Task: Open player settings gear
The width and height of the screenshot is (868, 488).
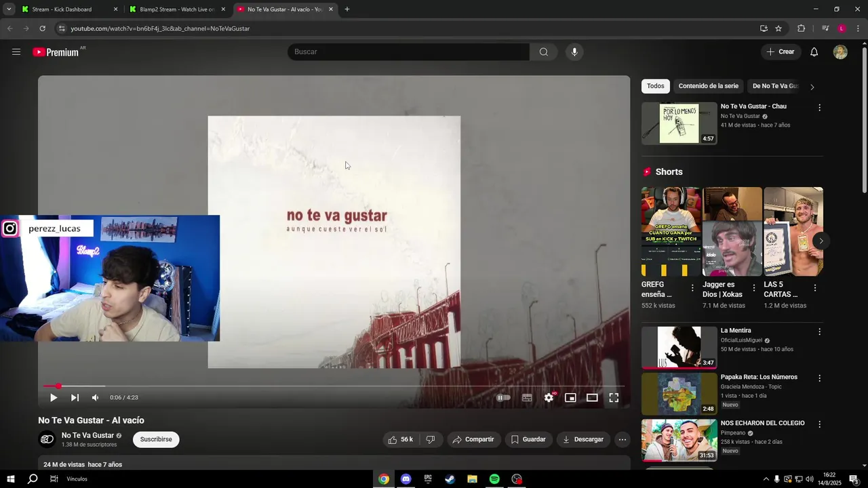Action: [x=549, y=398]
